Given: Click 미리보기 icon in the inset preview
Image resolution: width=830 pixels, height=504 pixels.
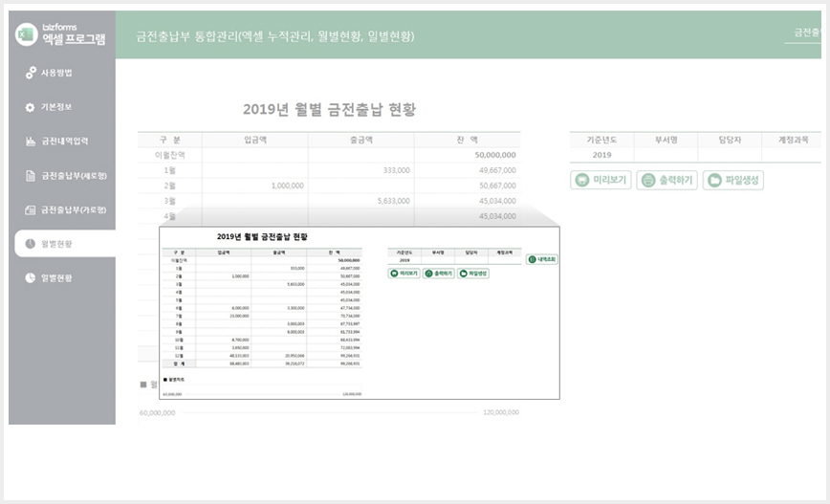Looking at the screenshot, I should click(x=394, y=274).
